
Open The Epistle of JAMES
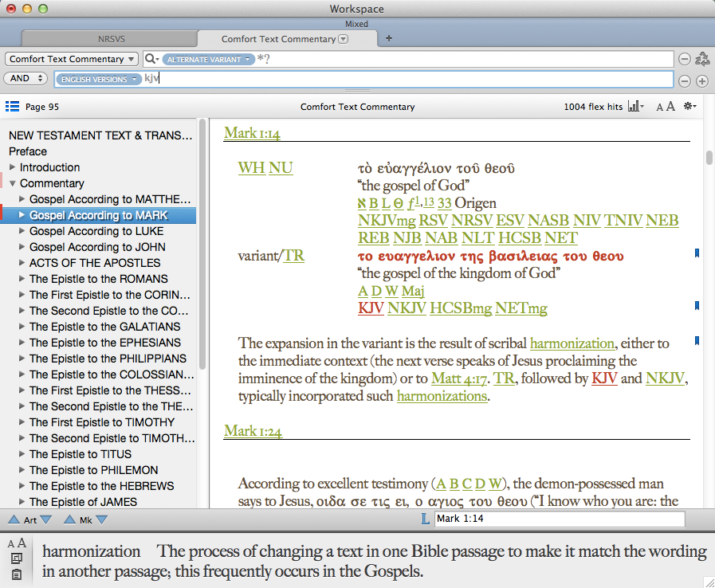(83, 502)
